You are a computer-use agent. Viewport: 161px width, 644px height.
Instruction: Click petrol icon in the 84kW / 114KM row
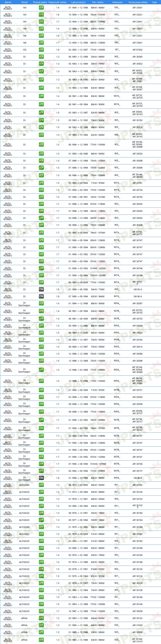(x=41, y=218)
